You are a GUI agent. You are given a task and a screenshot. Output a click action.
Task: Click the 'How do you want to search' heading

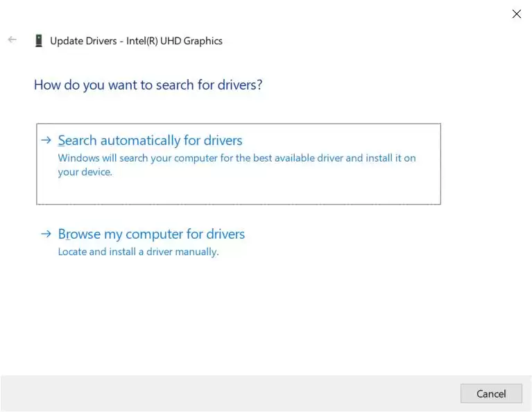148,85
